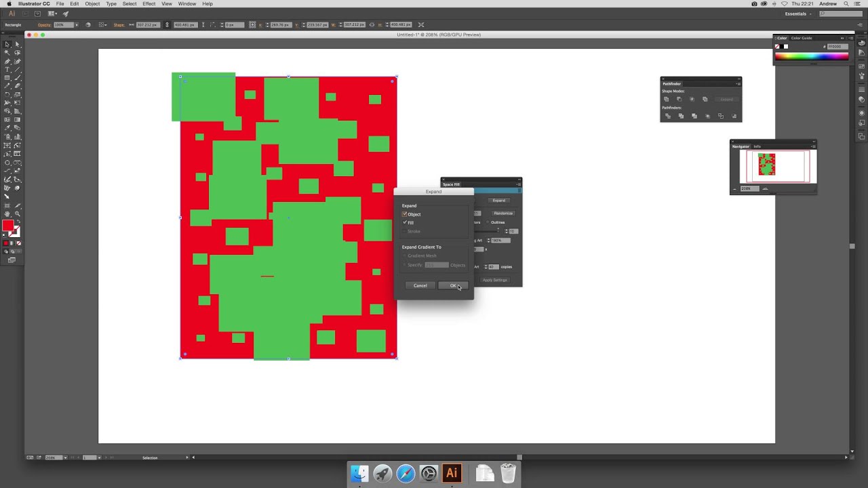The width and height of the screenshot is (868, 488).
Task: Select the Lasso tool
Action: point(17,53)
